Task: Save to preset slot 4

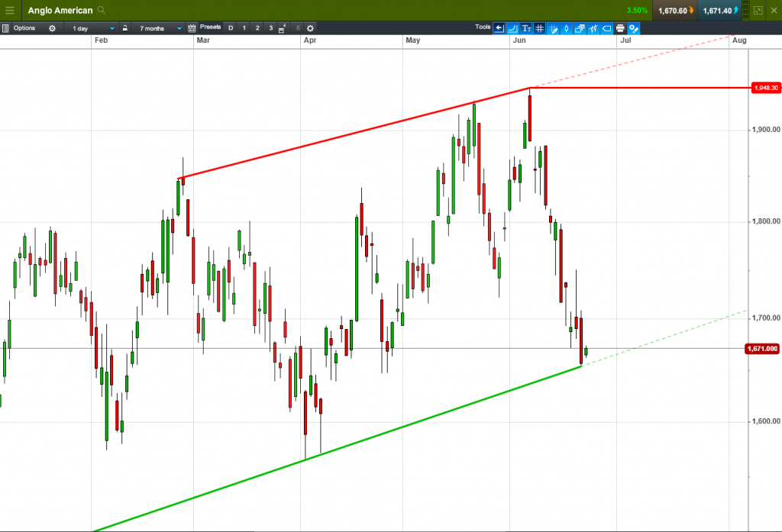Action: (x=283, y=28)
